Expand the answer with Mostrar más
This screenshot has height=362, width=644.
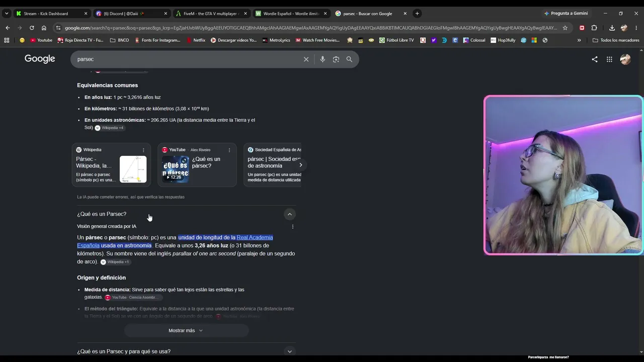pyautogui.click(x=186, y=330)
